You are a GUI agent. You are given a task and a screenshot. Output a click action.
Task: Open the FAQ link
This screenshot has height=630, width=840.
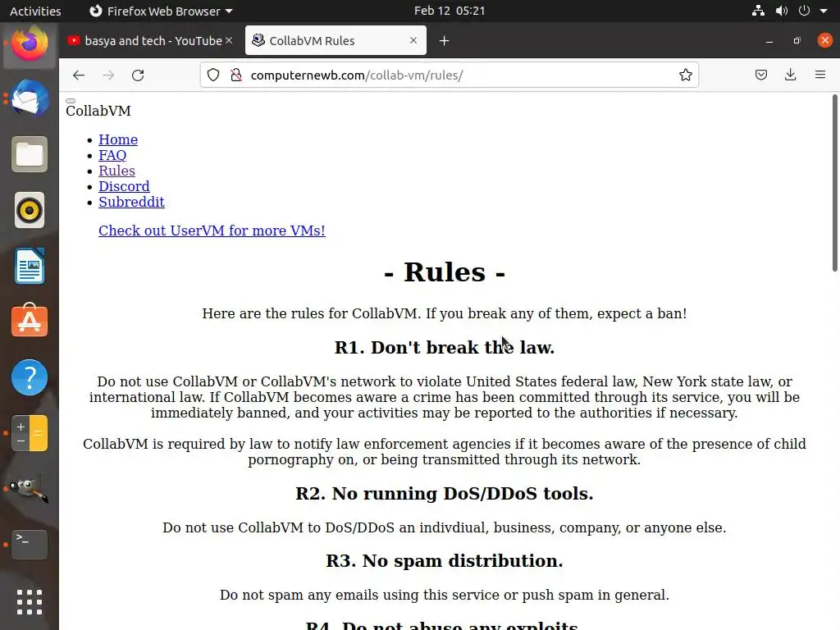[x=112, y=155]
